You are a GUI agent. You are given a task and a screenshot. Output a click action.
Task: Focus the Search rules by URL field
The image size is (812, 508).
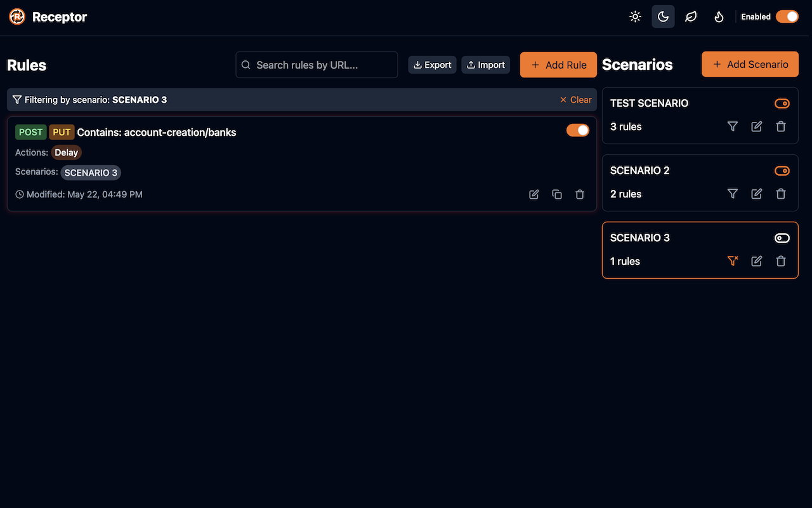[317, 65]
